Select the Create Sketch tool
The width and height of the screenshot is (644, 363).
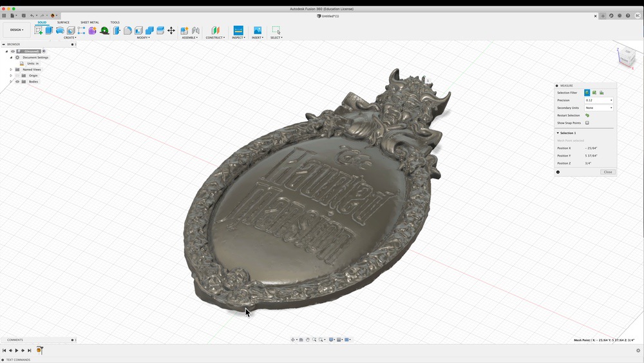pyautogui.click(x=39, y=30)
